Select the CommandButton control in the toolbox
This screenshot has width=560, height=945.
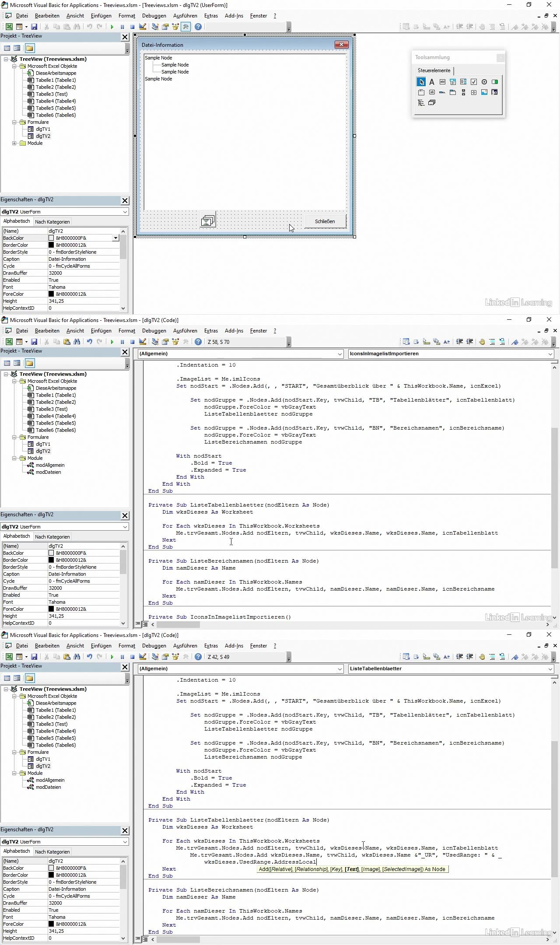[x=432, y=92]
